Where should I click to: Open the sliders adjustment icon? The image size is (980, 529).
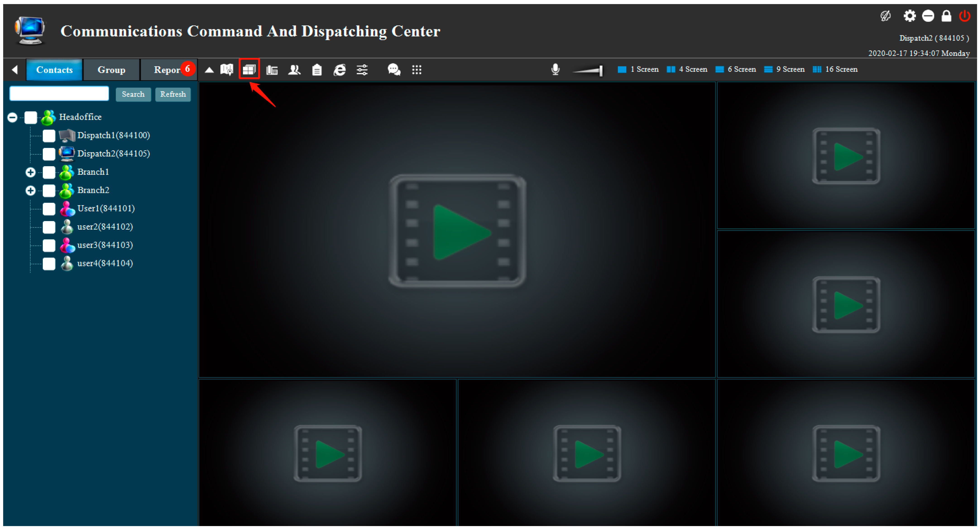tap(362, 70)
